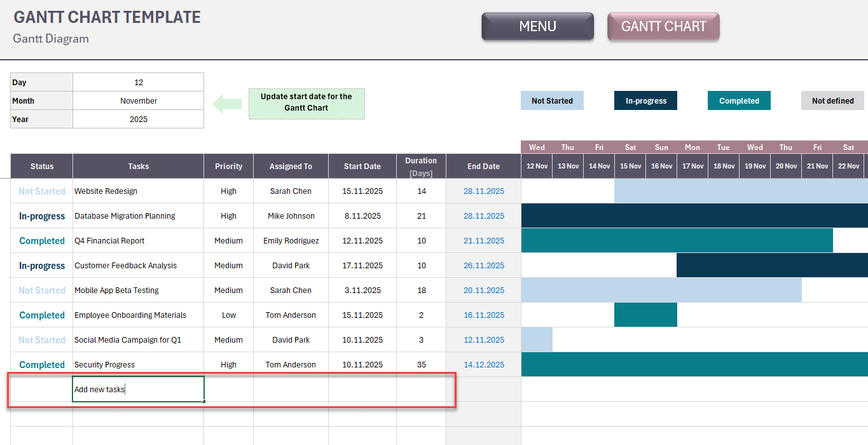Click the Completed legend swatch

(739, 101)
